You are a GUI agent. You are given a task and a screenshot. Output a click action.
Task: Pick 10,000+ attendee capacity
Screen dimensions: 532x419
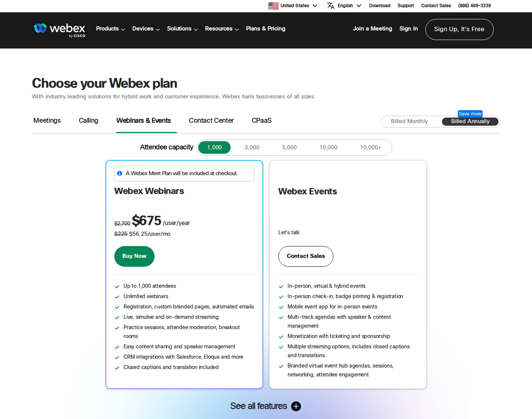pos(370,147)
